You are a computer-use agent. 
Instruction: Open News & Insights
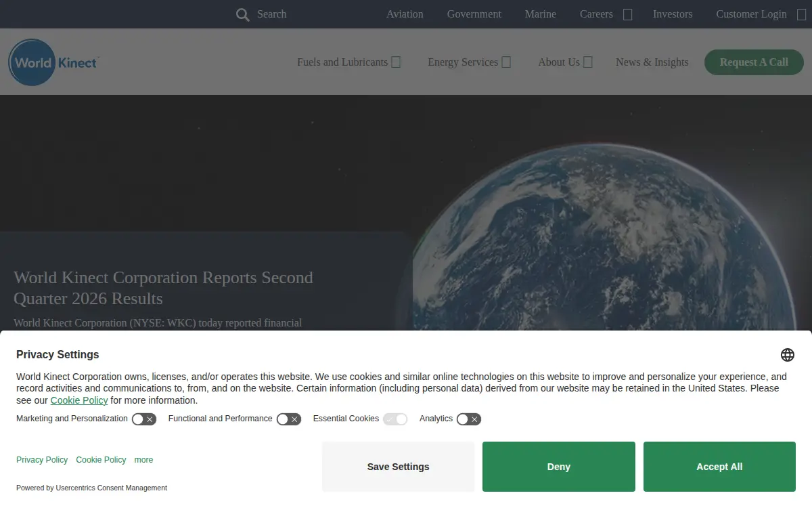pos(652,62)
